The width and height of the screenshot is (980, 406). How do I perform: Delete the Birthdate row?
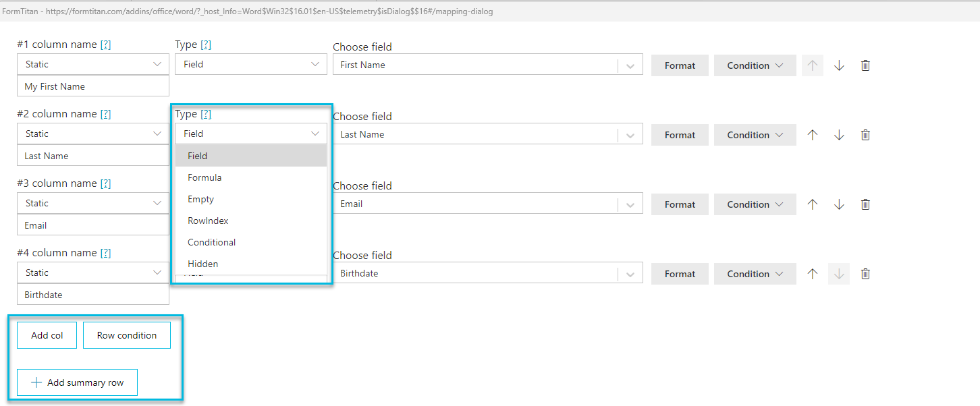click(x=865, y=273)
